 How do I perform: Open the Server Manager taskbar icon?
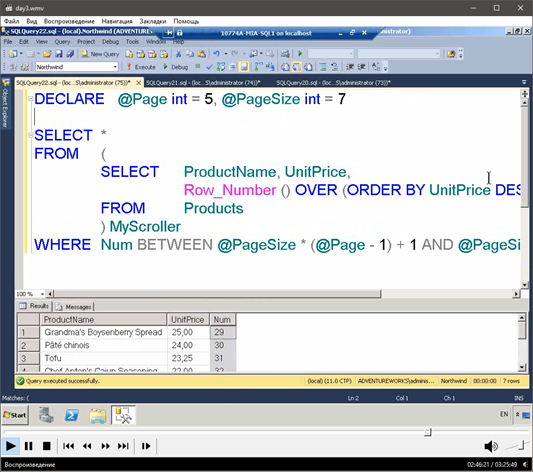46,415
